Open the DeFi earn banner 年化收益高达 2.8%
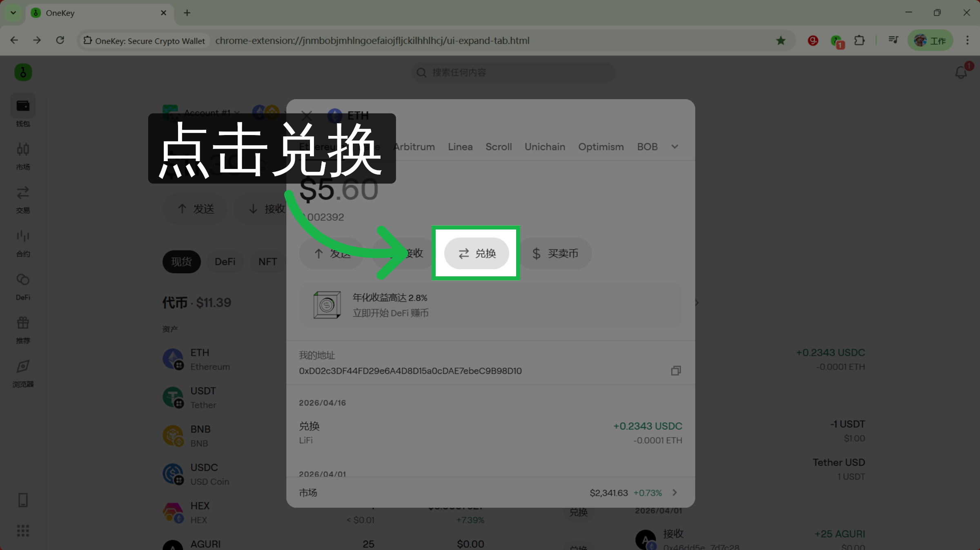The height and width of the screenshot is (550, 980). pos(490,305)
